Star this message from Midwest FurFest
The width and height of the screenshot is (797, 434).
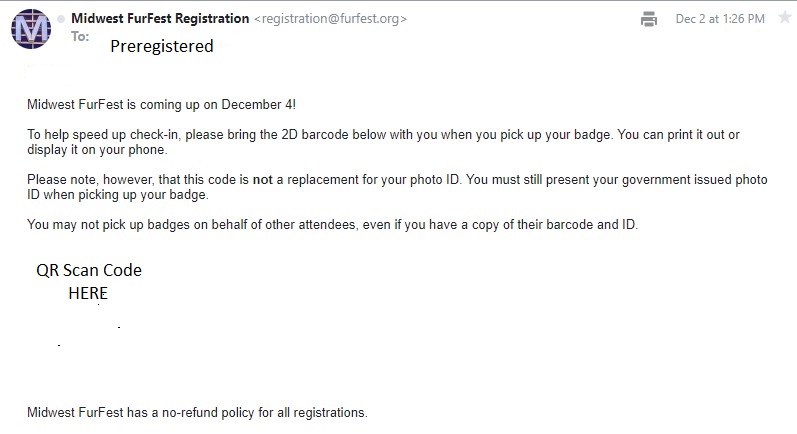click(784, 18)
